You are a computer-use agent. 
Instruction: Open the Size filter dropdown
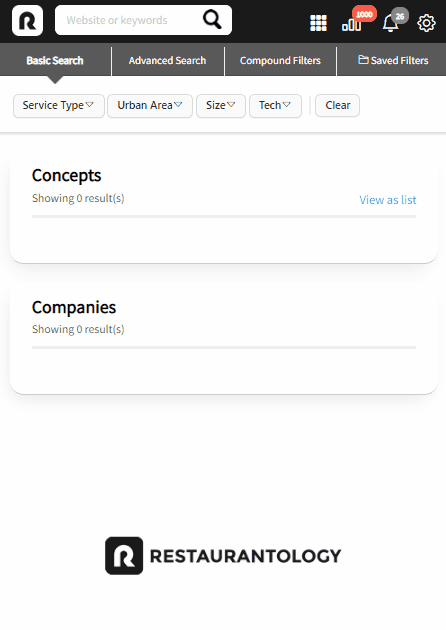tap(221, 106)
